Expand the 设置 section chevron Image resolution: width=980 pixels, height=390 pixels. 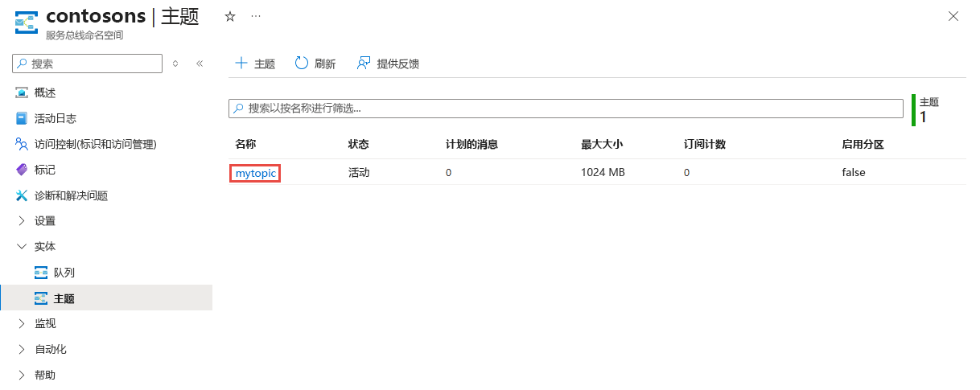coord(22,221)
